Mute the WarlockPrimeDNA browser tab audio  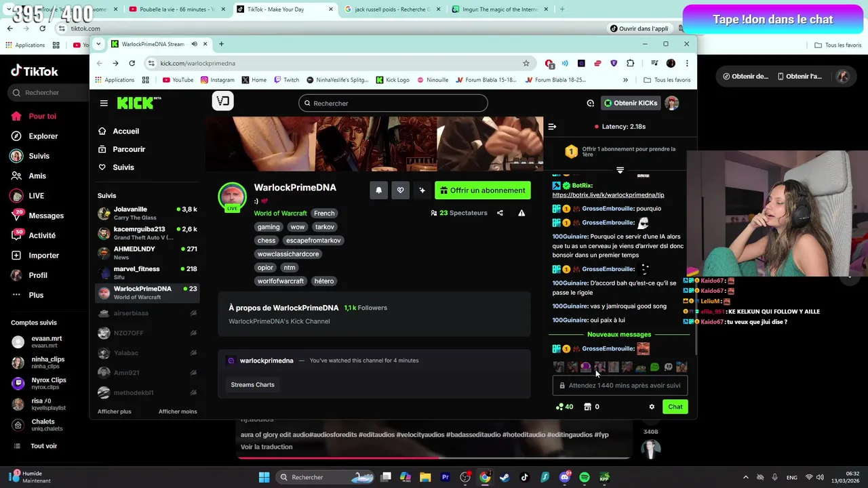(194, 44)
